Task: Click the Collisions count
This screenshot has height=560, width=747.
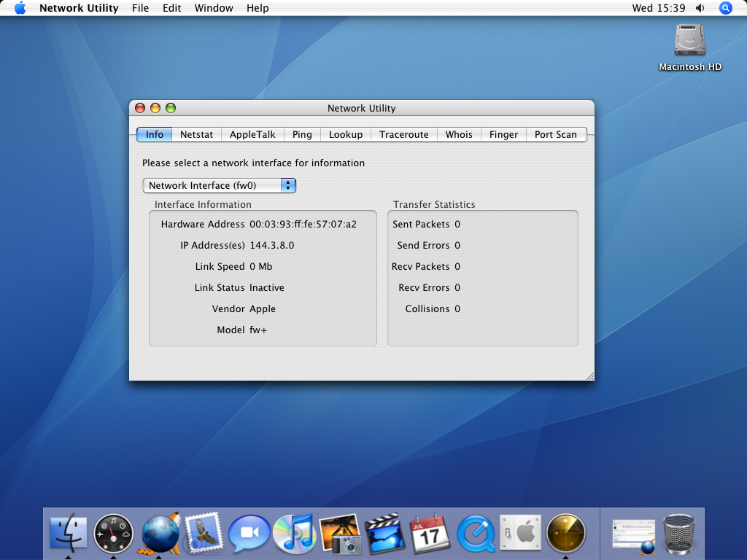Action: (457, 309)
